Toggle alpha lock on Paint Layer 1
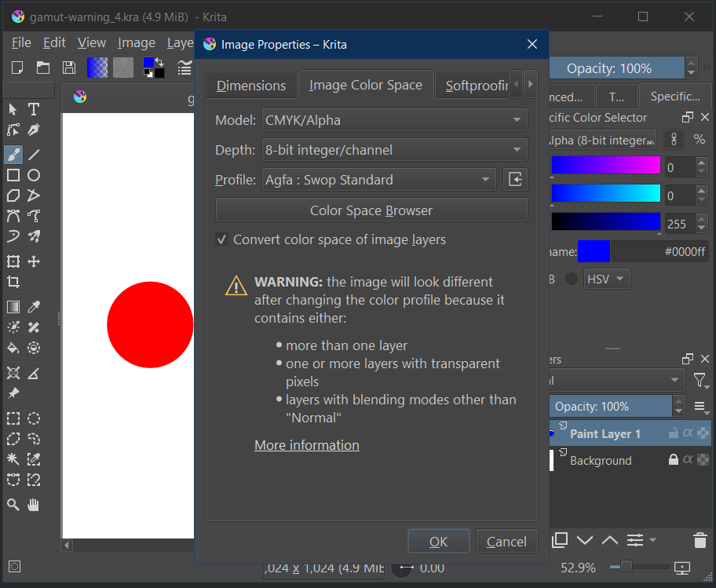This screenshot has height=588, width=716. 688,433
